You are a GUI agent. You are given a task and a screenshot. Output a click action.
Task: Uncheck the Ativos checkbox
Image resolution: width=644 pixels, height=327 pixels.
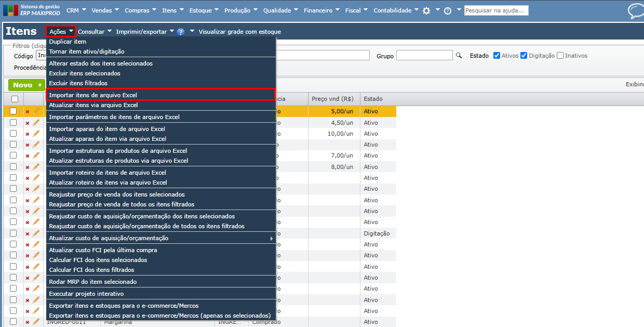coord(497,56)
